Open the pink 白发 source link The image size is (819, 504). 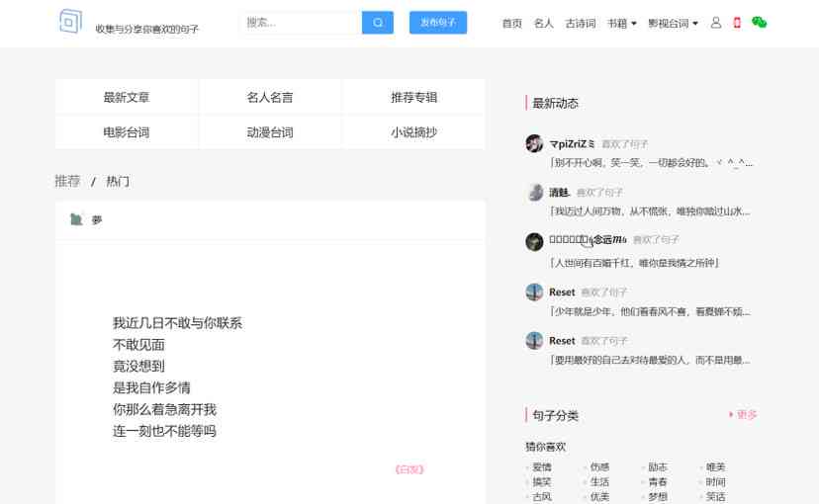pyautogui.click(x=409, y=469)
